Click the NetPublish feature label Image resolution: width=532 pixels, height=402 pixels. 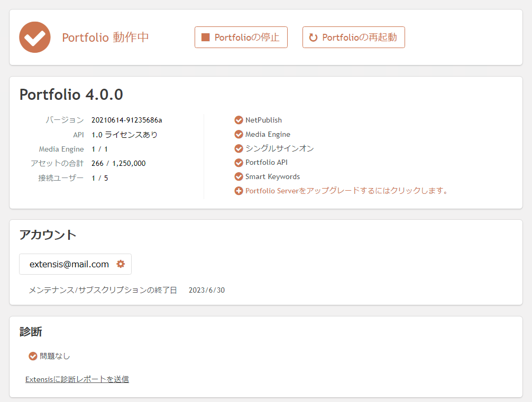click(x=264, y=120)
